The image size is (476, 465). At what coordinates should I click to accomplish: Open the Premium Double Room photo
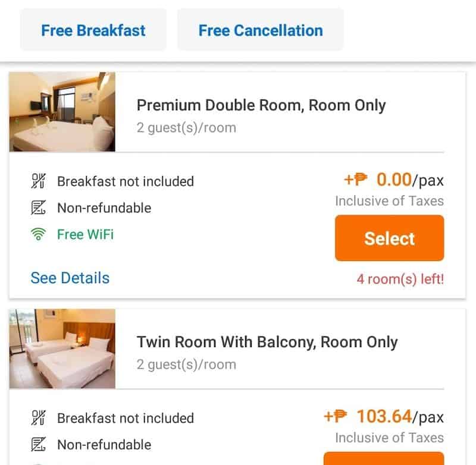point(62,112)
